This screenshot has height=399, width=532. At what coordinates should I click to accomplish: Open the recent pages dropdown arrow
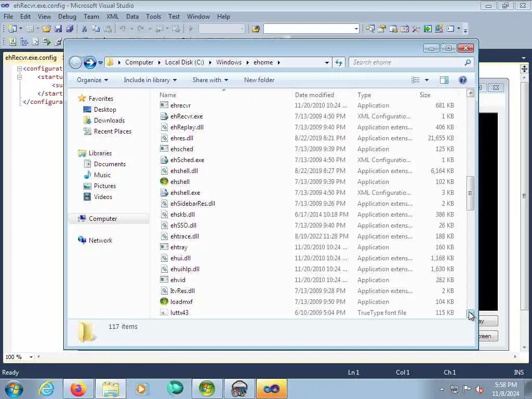click(x=100, y=63)
